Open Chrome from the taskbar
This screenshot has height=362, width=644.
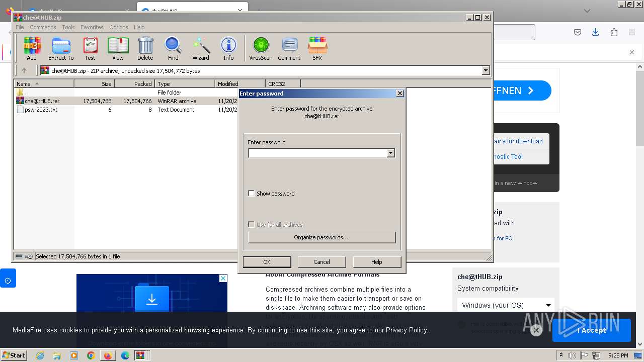[91, 355]
